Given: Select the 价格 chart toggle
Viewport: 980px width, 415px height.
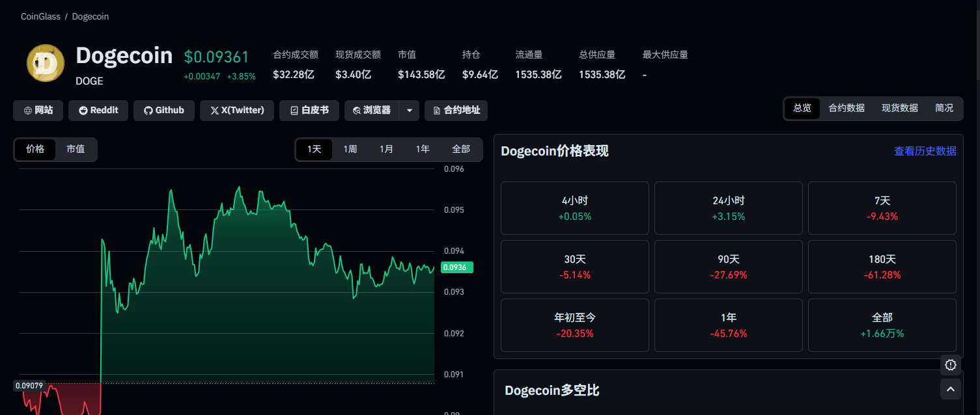Looking at the screenshot, I should tap(35, 149).
